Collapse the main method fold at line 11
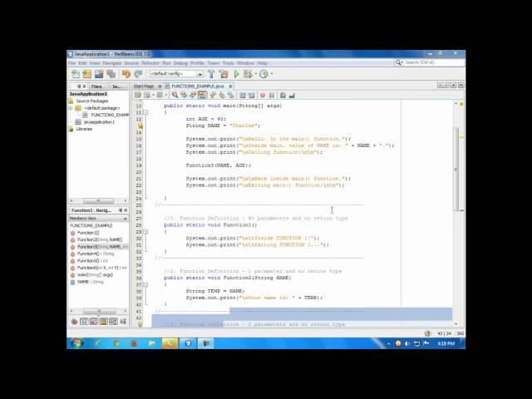Image resolution: width=532 pixels, height=399 pixels. click(145, 112)
